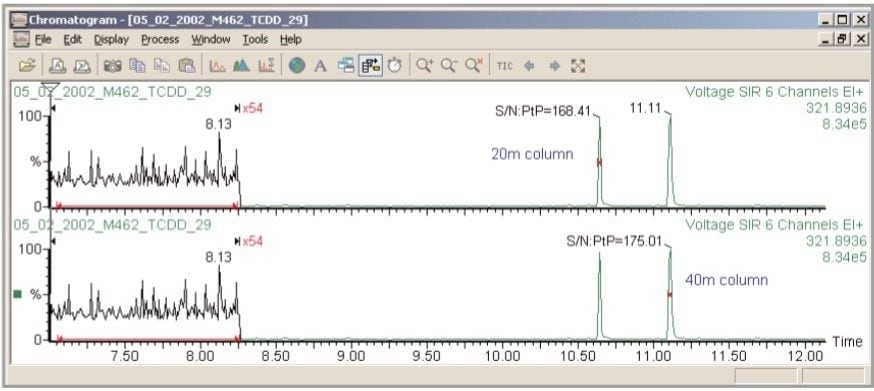Click the TIC toolbar button
This screenshot has width=874, height=391.
tap(504, 66)
